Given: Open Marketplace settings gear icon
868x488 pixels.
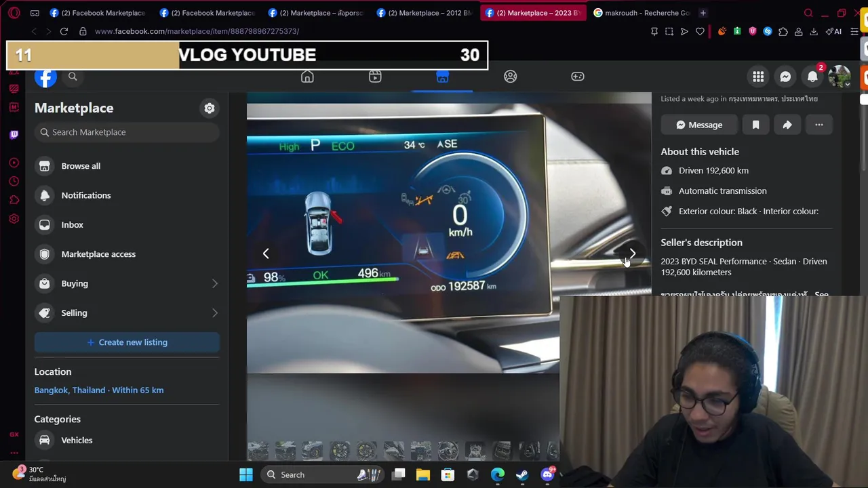Looking at the screenshot, I should (x=210, y=108).
